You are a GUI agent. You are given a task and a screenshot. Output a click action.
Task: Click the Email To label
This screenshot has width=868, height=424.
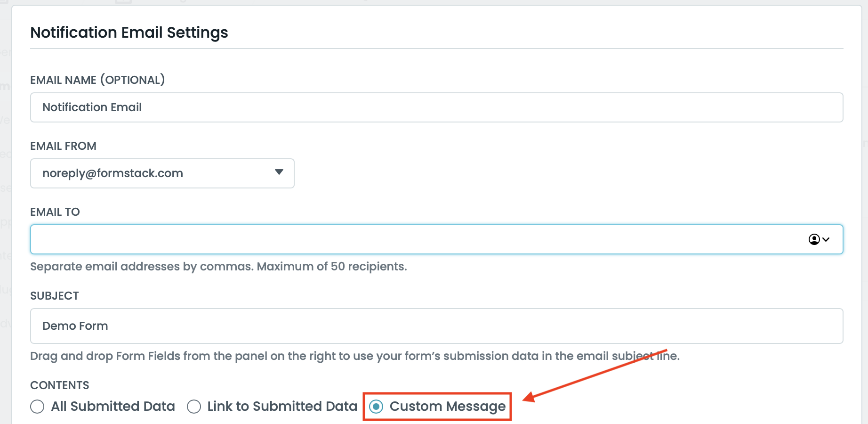pos(55,212)
